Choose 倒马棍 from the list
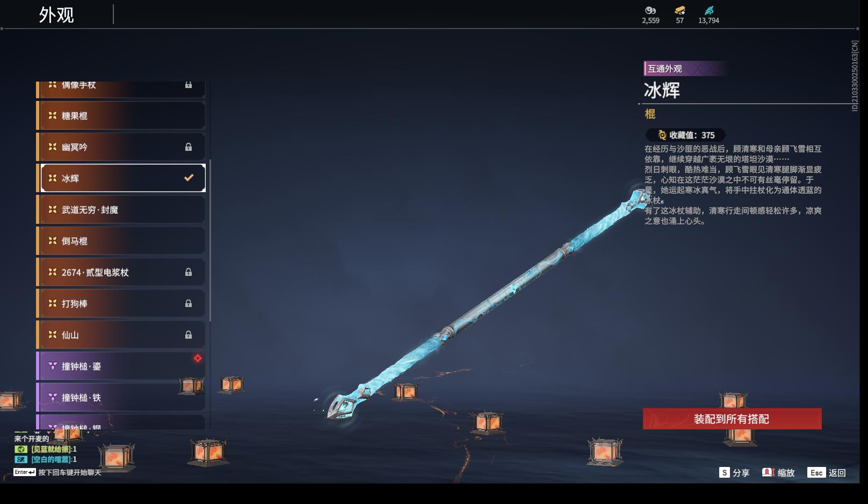Image resolution: width=868 pixels, height=504 pixels. [121, 241]
